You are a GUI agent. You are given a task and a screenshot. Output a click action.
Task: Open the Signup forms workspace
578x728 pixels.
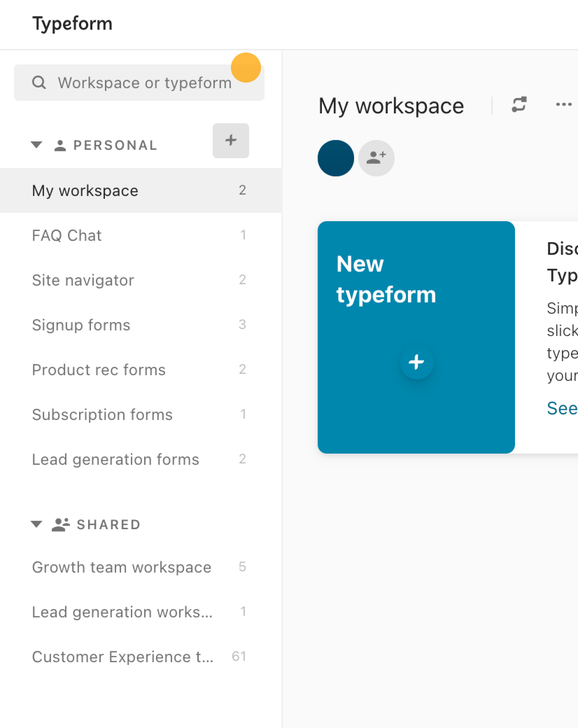[141, 325]
